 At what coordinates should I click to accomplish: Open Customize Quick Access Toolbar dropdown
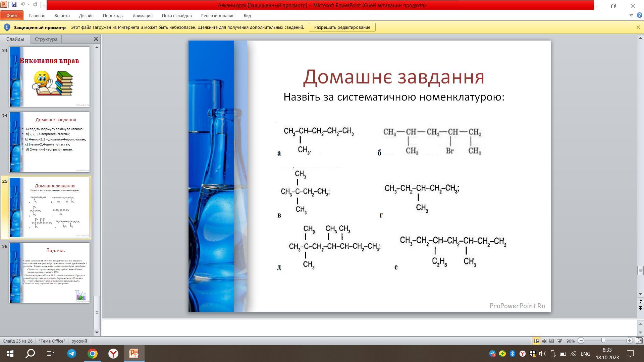coord(44,5)
